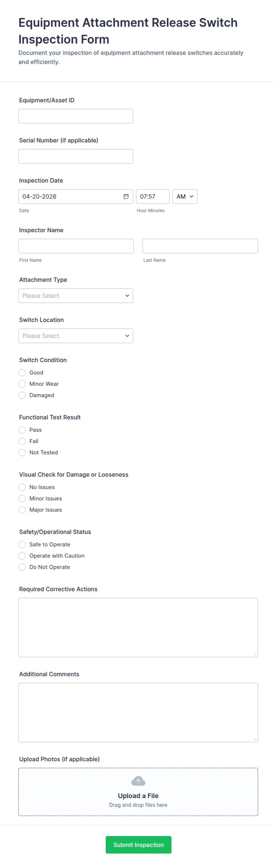Expand the Attachment Type dropdown
This screenshot has height=868, width=274.
click(76, 295)
